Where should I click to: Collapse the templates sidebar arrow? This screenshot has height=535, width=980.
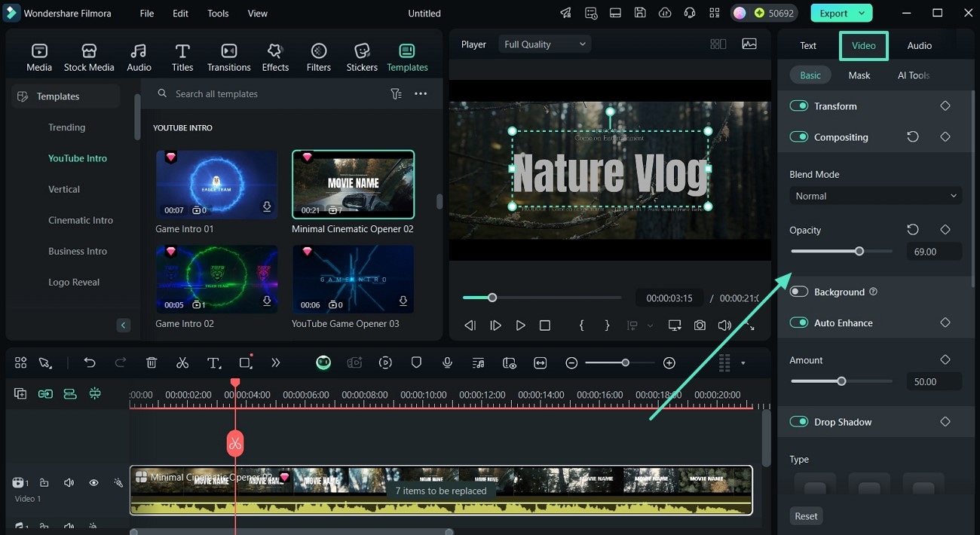pyautogui.click(x=124, y=326)
